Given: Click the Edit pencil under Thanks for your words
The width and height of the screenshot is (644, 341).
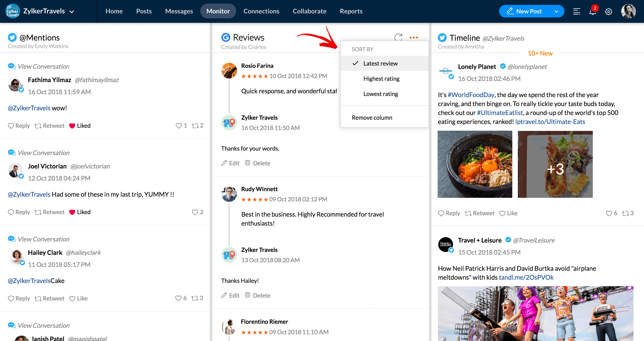Looking at the screenshot, I should click(x=224, y=163).
